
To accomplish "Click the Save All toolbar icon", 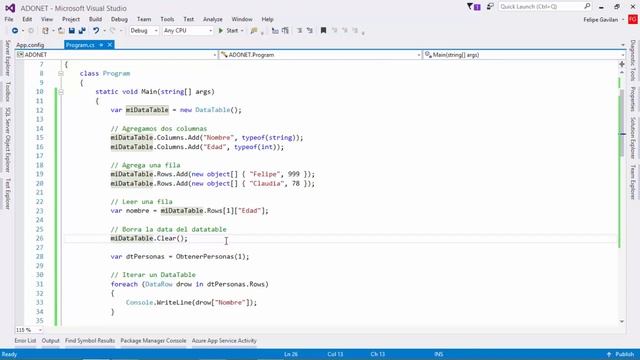I will [x=82, y=31].
